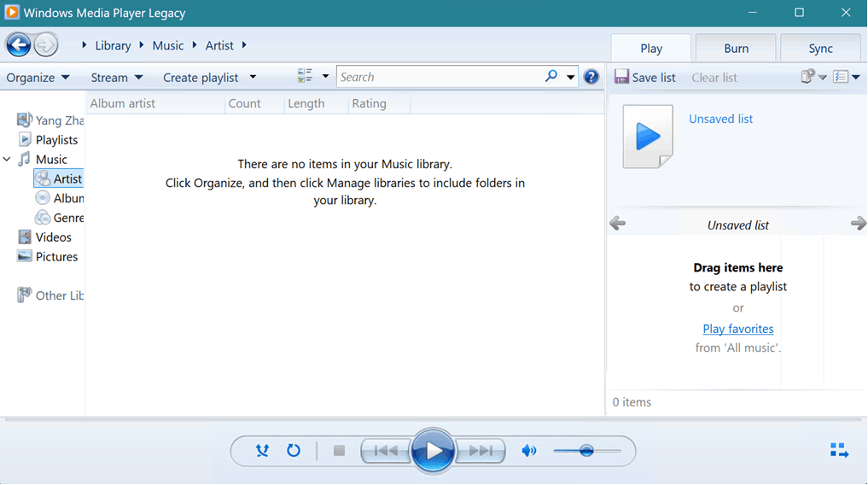868x485 pixels.
Task: Stop playback
Action: click(x=339, y=451)
